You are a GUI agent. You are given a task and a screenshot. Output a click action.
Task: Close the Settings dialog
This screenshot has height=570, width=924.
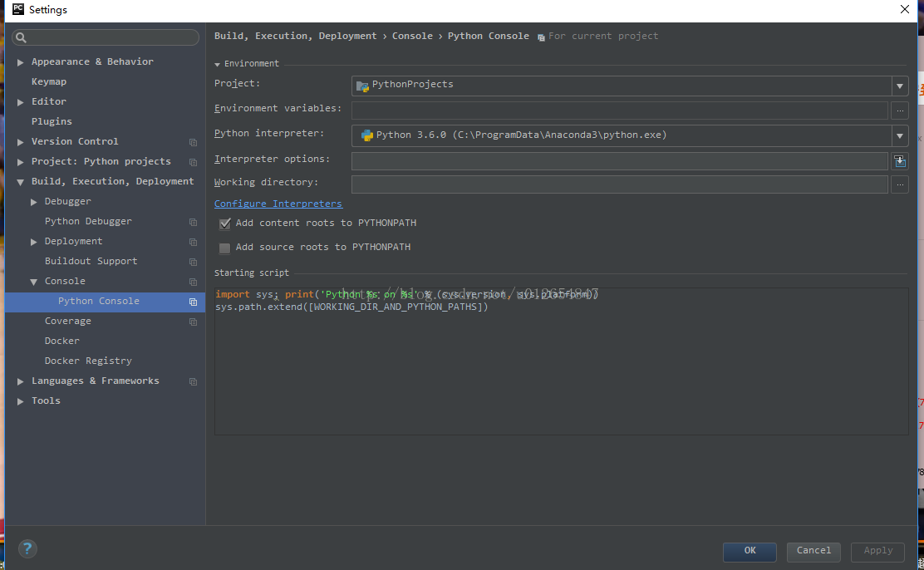[905, 9]
